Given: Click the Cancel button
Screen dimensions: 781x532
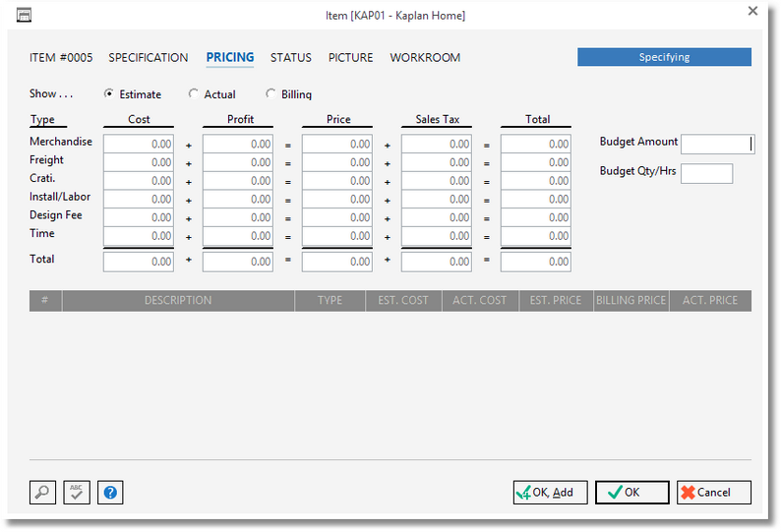Looking at the screenshot, I should click(x=714, y=492).
